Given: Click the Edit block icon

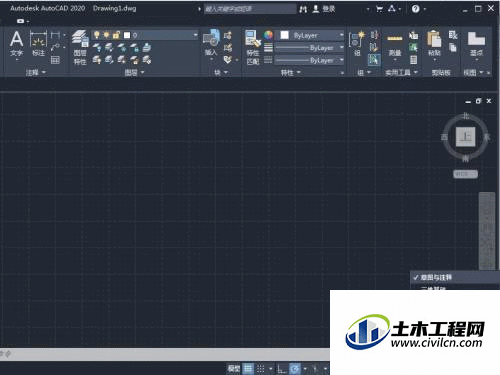Looking at the screenshot, I should click(x=228, y=48).
